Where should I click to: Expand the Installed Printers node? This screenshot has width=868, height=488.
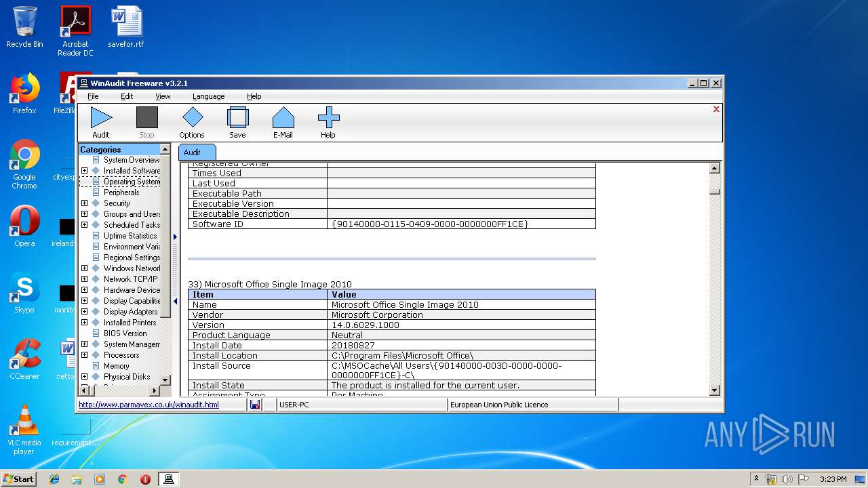84,323
